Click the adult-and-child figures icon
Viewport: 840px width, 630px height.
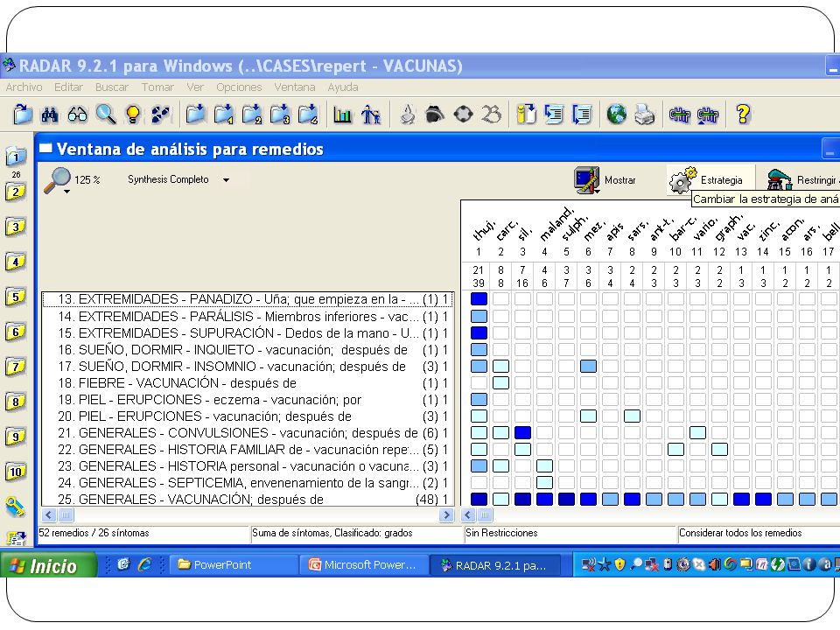(371, 115)
